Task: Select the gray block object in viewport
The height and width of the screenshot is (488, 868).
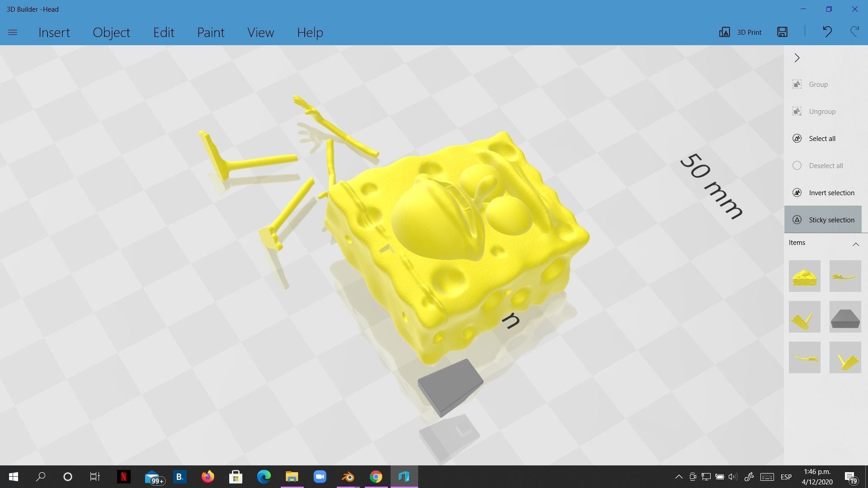Action: [x=450, y=388]
